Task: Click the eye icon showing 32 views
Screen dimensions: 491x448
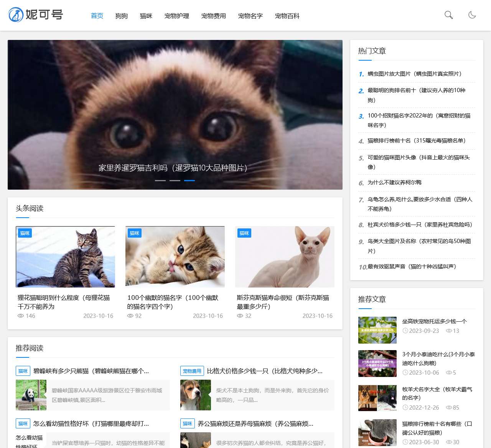Action: pyautogui.click(x=240, y=316)
